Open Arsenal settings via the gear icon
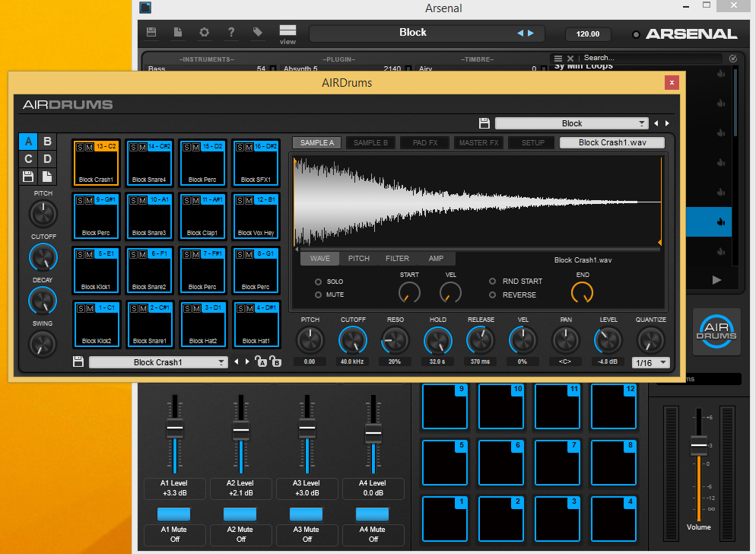756x554 pixels. click(x=205, y=32)
